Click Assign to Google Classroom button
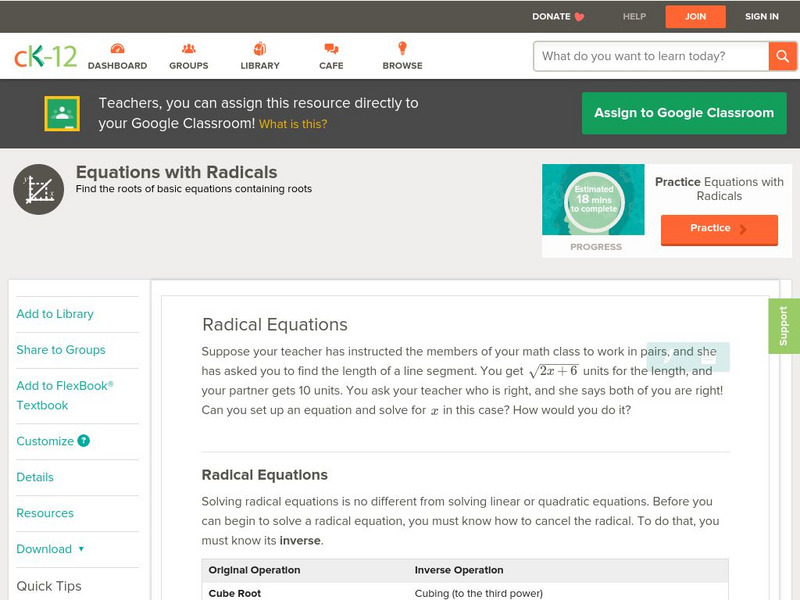 click(x=684, y=113)
